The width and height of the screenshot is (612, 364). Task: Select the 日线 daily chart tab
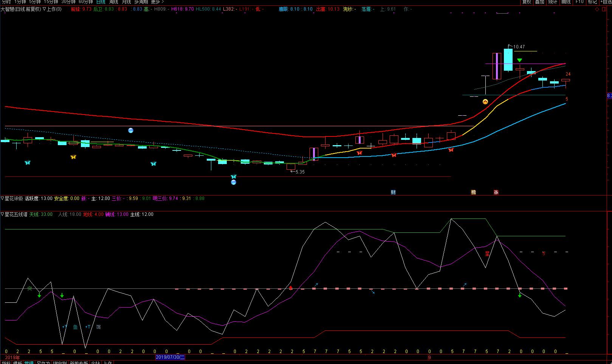pyautogui.click(x=101, y=2)
